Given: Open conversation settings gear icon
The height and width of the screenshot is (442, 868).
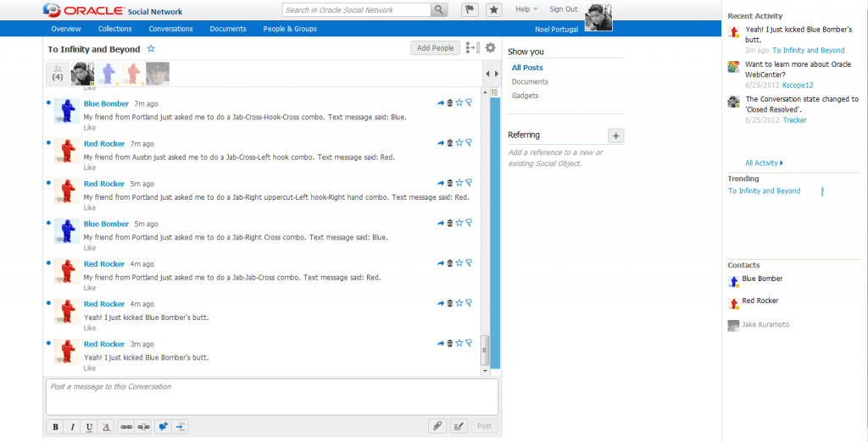Looking at the screenshot, I should click(491, 47).
